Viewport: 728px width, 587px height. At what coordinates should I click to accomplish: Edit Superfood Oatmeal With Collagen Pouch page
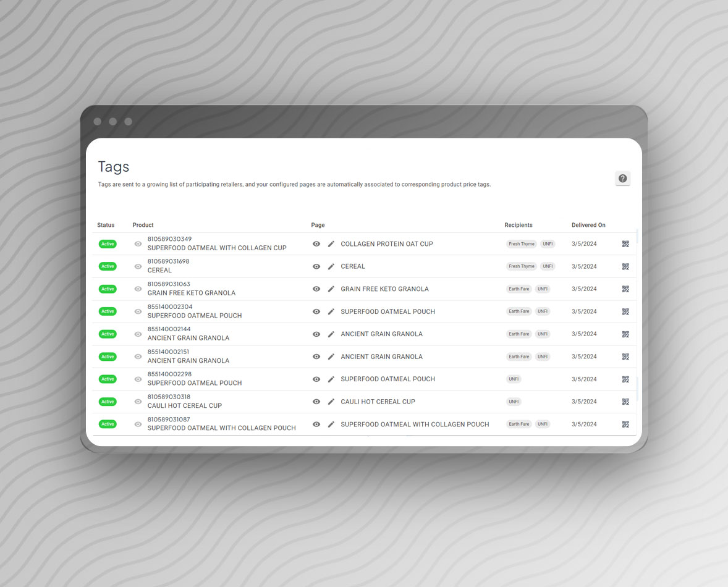click(x=331, y=424)
